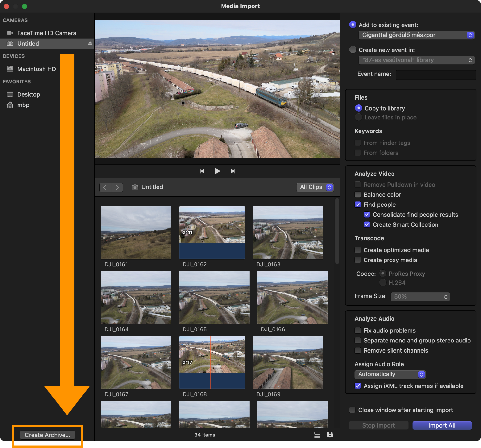Select FaceTime HD Camera in sidebar
The height and width of the screenshot is (448, 481).
point(46,33)
